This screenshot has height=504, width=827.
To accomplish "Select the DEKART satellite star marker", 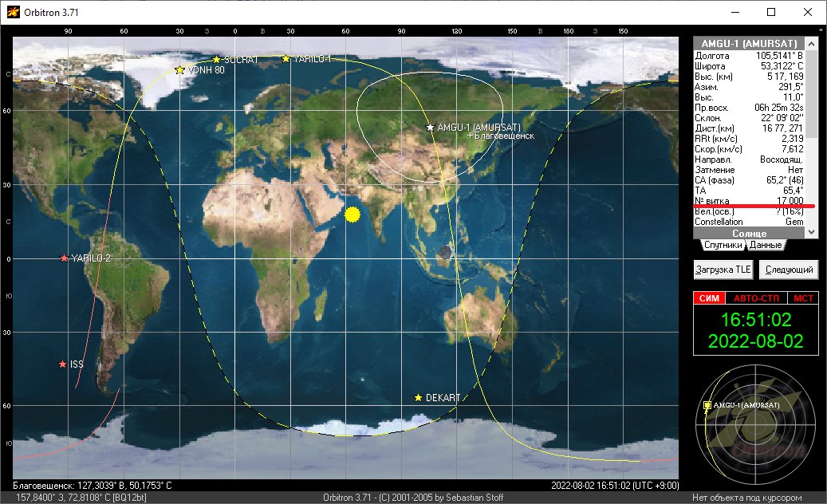I will coord(418,397).
